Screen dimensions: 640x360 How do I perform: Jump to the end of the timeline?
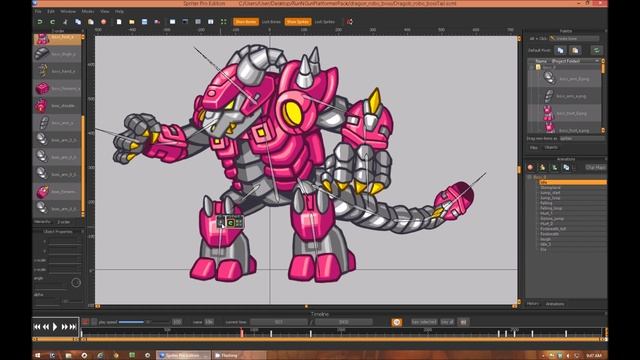pos(73,327)
